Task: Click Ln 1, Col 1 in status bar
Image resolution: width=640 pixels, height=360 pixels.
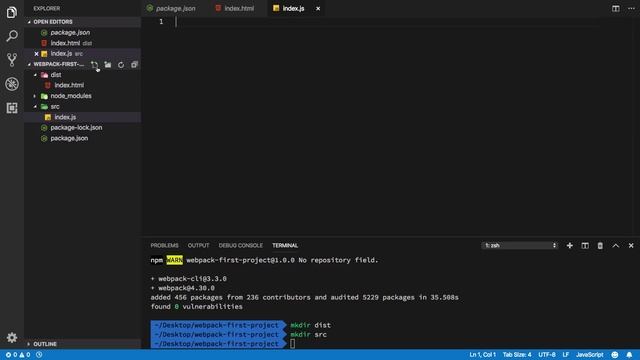Action: (x=482, y=355)
